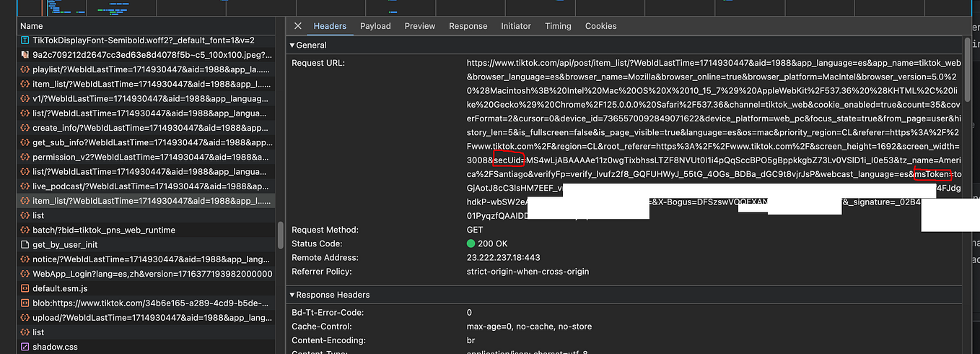Click the Cache-Control value 'max-age=0, no-cache, no-store'
Screen dimensions: 980x354
529,327
